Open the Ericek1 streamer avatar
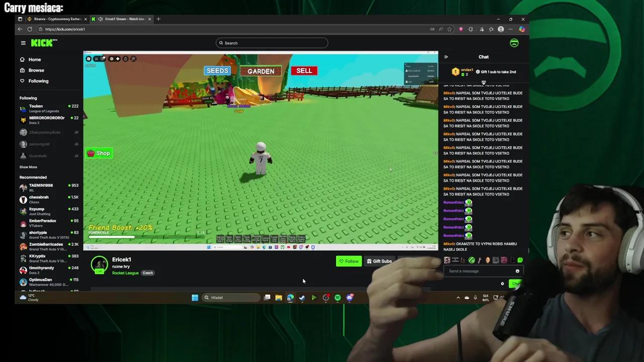The width and height of the screenshot is (644, 362). click(99, 265)
